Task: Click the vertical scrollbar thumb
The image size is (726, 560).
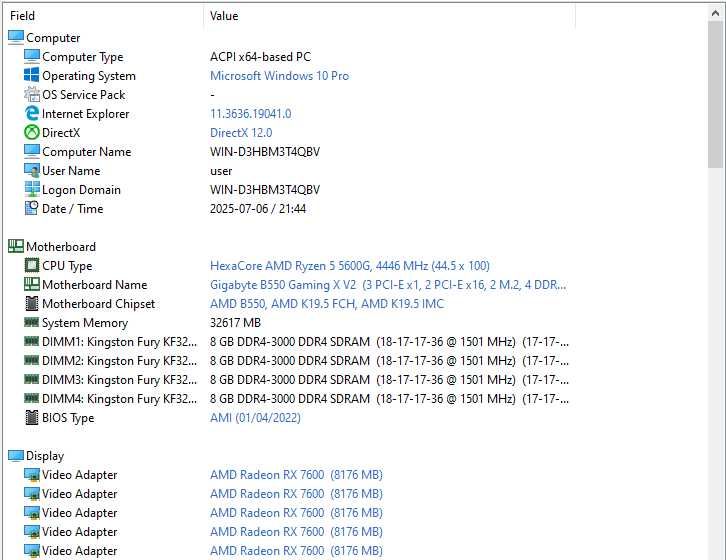Action: (716, 95)
